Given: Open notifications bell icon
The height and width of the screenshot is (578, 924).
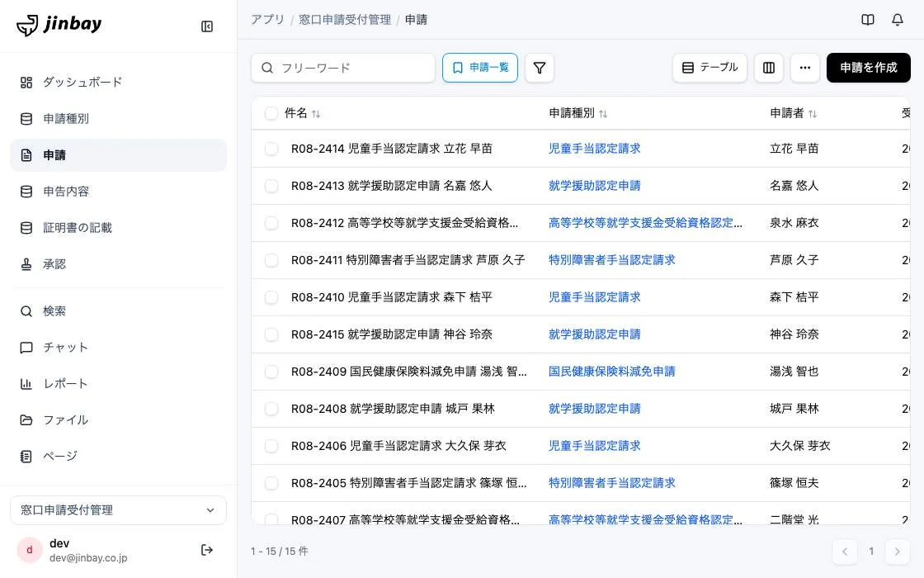Looking at the screenshot, I should [x=897, y=20].
